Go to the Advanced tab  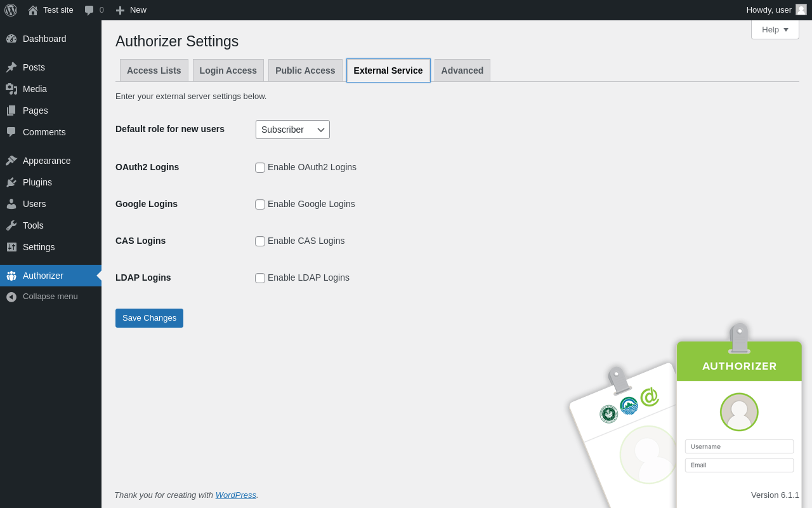[x=462, y=70]
